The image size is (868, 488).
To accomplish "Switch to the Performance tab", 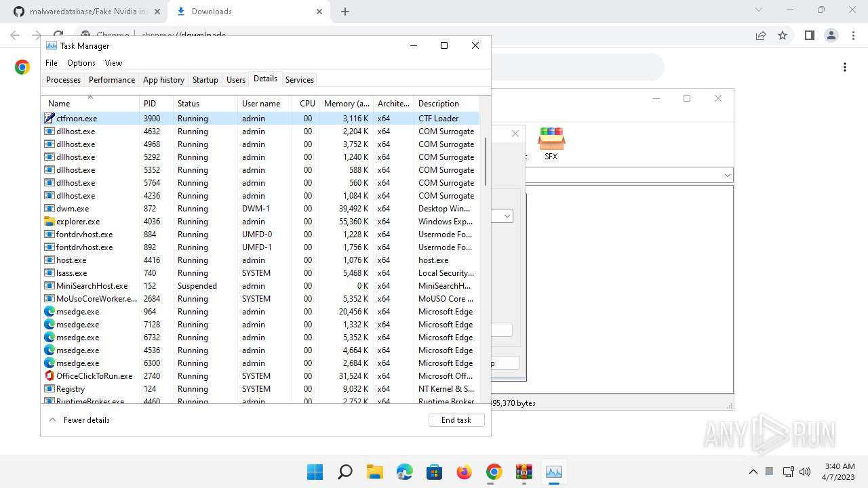I will click(112, 80).
